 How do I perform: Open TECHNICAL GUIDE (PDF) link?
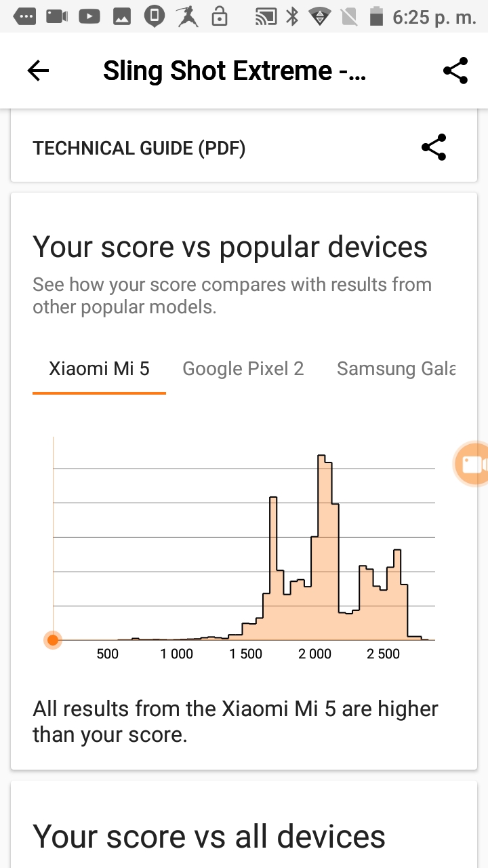coord(139,148)
